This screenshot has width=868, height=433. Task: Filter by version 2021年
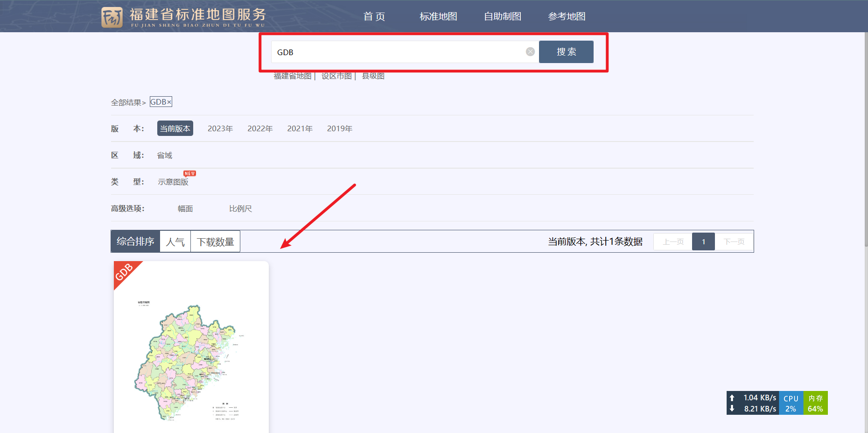[300, 128]
